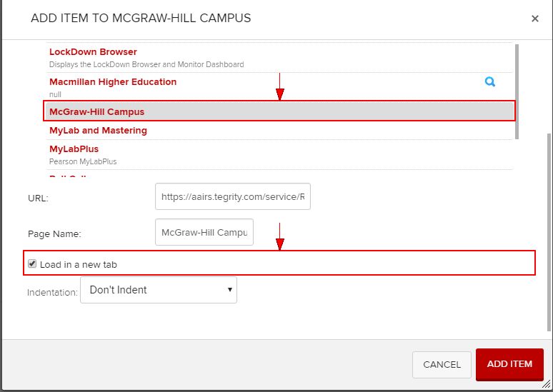Click the Add Item button

coord(509,364)
